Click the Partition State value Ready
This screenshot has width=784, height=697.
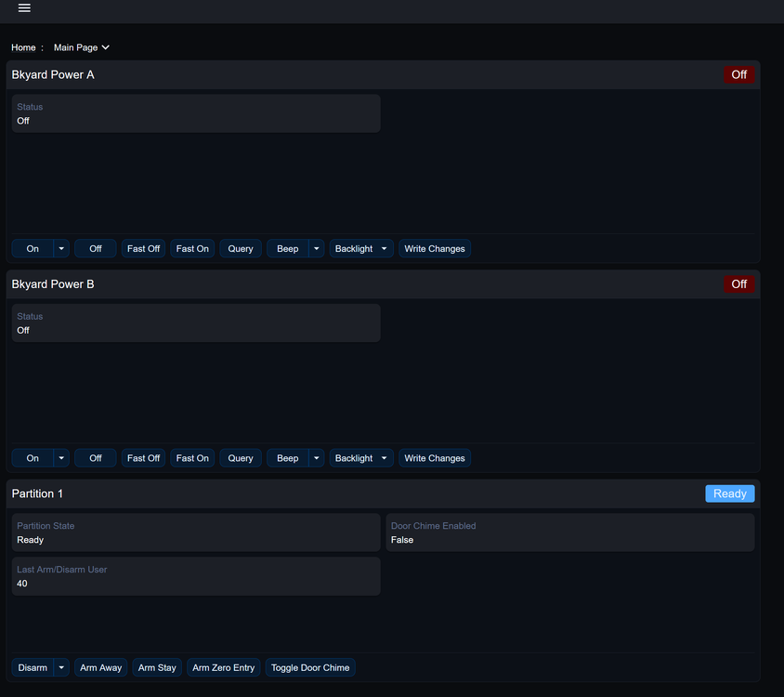31,540
